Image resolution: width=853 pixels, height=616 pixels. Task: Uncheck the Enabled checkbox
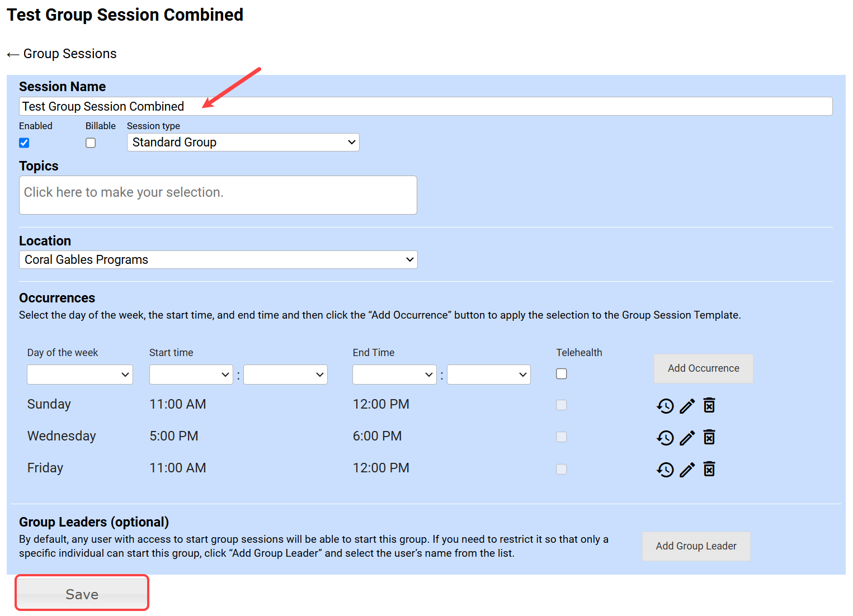(x=24, y=143)
